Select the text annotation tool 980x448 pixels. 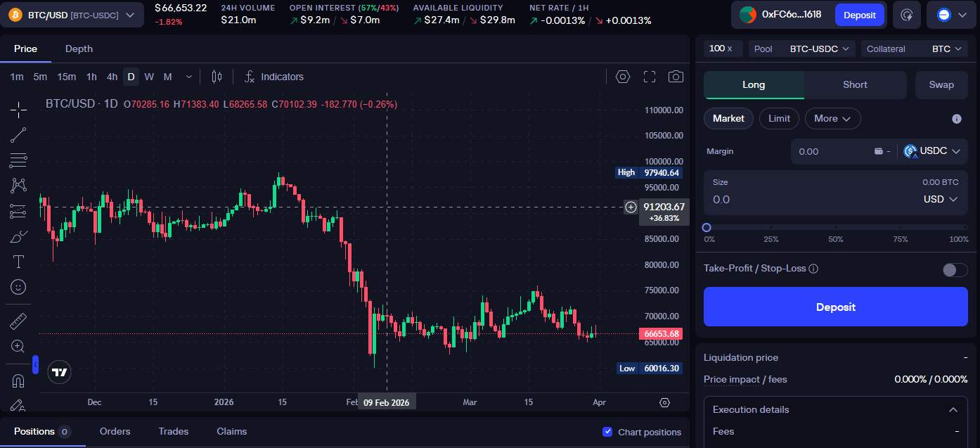(x=18, y=262)
